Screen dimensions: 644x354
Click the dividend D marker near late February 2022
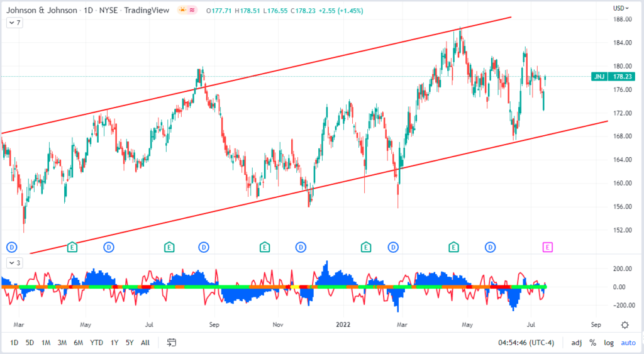(393, 247)
